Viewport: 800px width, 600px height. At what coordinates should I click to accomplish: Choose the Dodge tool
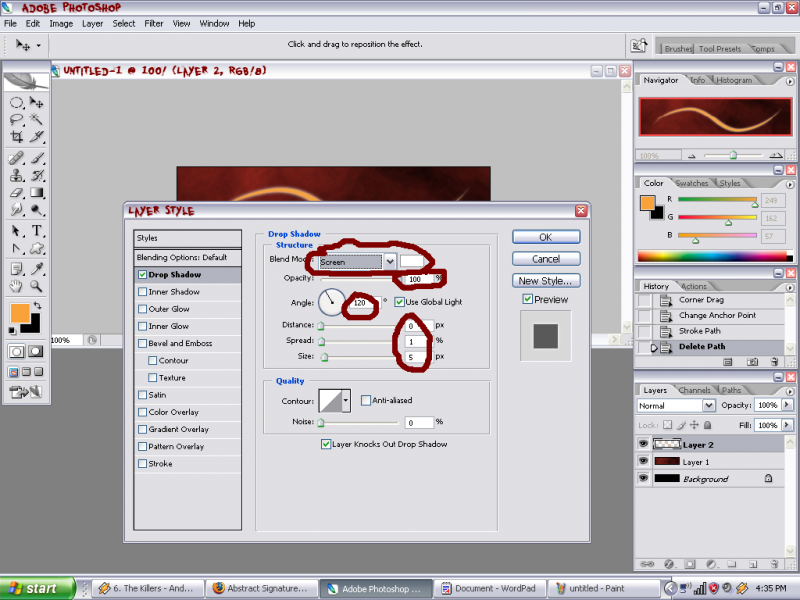[36, 209]
